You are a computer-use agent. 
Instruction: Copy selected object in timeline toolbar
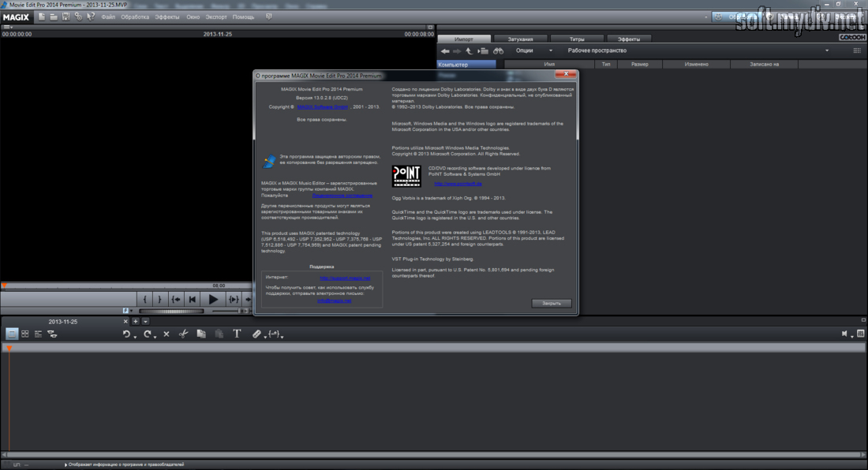click(x=201, y=334)
